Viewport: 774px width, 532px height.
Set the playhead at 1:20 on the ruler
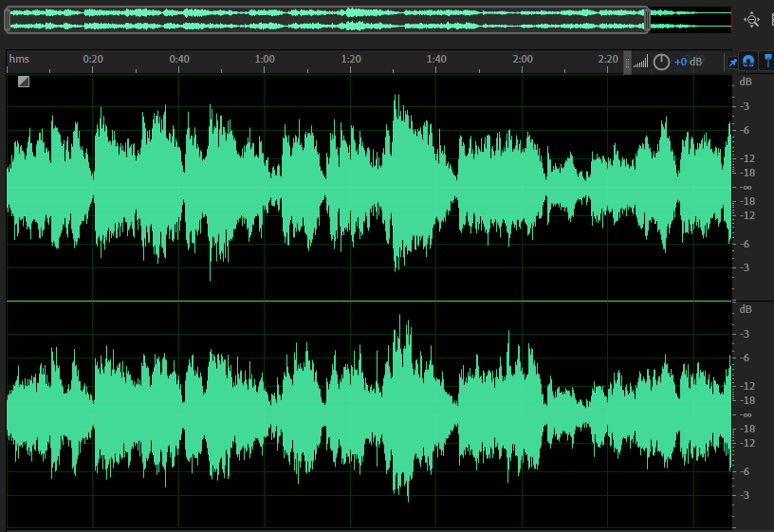click(351, 59)
